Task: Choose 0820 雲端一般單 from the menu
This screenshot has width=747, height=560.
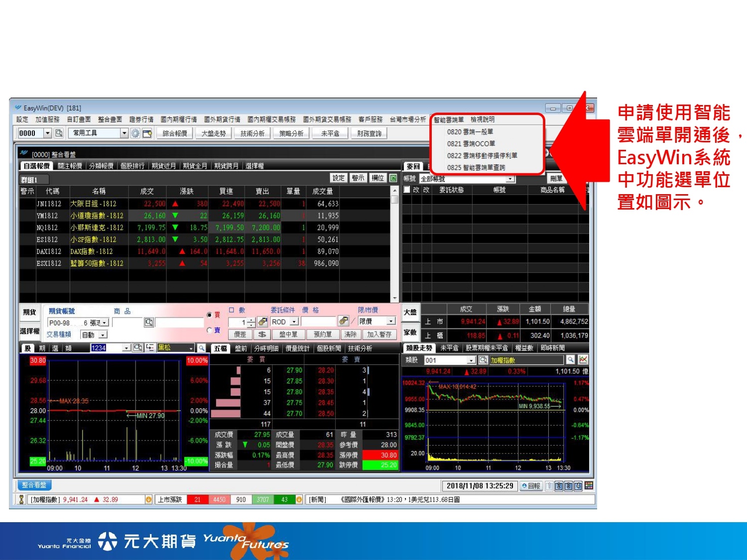Action: pos(470,132)
